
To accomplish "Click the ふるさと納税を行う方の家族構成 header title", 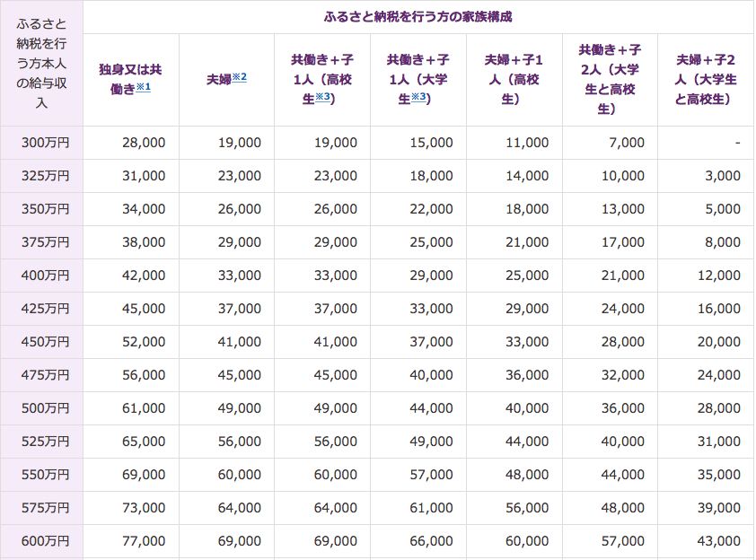I will (418, 17).
